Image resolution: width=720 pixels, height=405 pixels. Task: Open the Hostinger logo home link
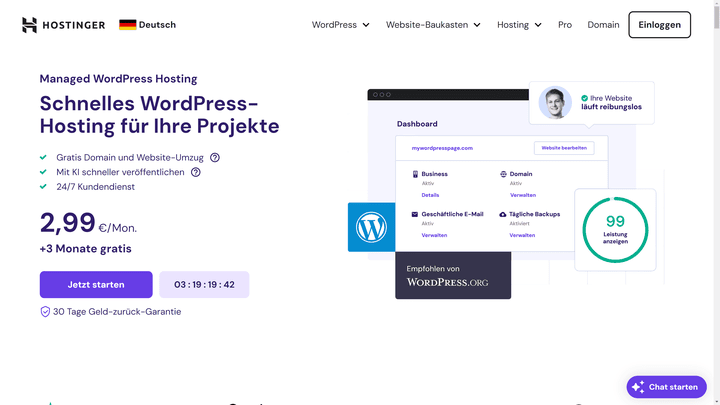tap(63, 25)
